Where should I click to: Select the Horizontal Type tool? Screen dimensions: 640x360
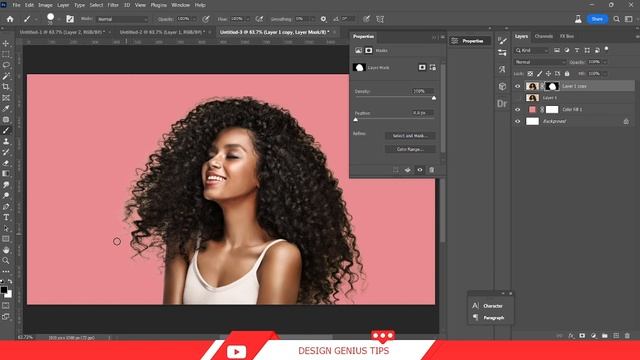[6, 218]
